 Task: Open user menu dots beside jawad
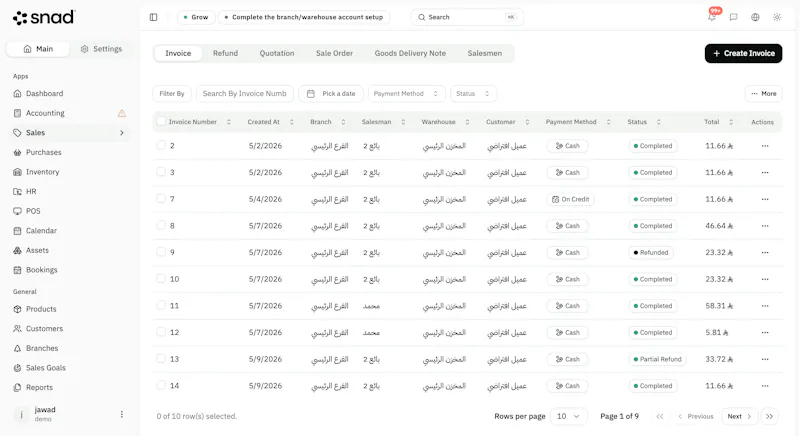pos(121,414)
